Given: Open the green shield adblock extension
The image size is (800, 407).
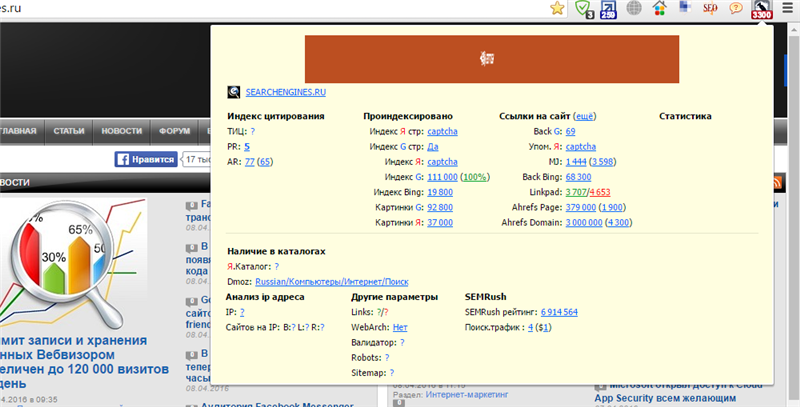Looking at the screenshot, I should click(x=583, y=9).
